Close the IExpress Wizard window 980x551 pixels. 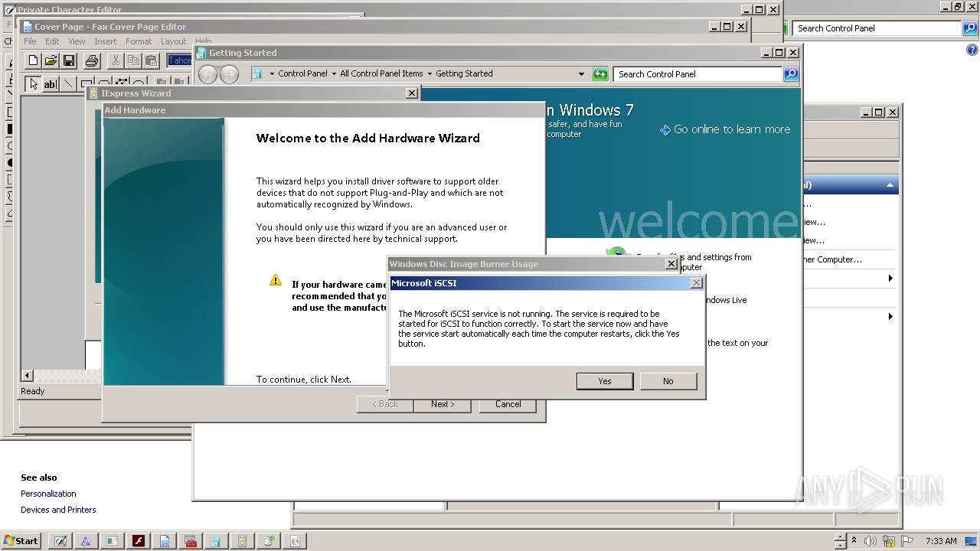[x=412, y=93]
